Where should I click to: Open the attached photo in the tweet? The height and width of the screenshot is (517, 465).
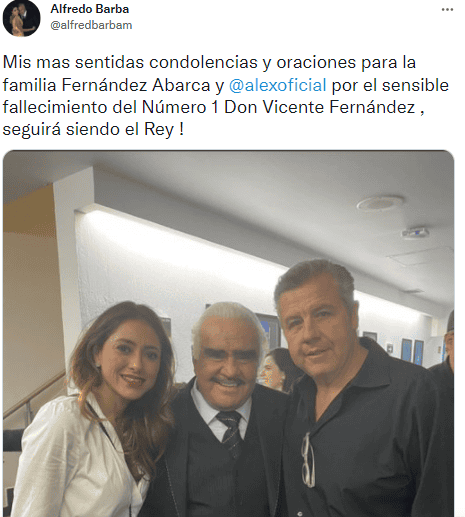pos(228,333)
